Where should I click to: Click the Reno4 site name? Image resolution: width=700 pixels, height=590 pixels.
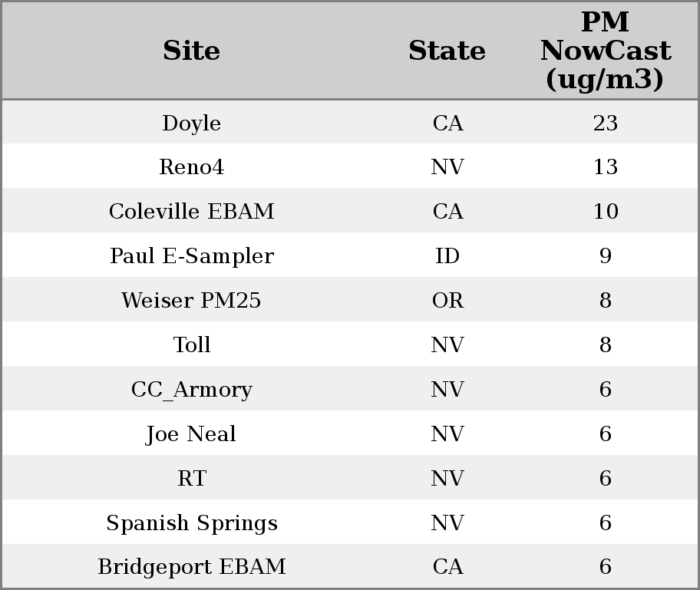click(x=192, y=167)
